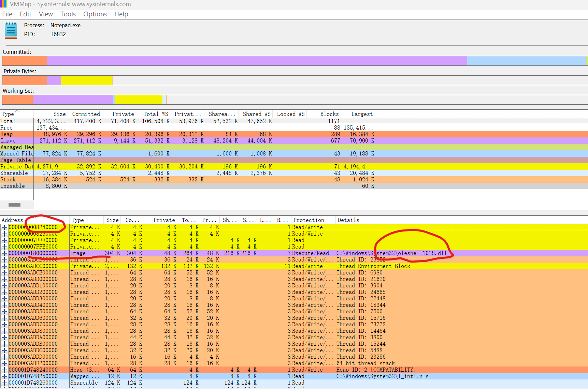Open the File menu
Screen dimensions: 588x389
[7, 14]
